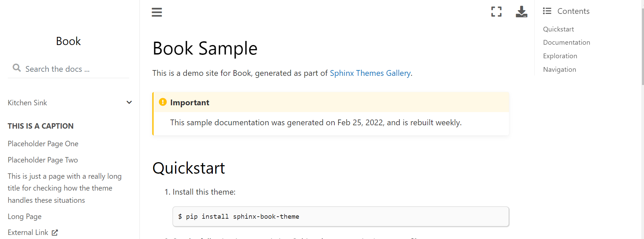Image resolution: width=644 pixels, height=239 pixels.
Task: Open Placeholder Page Two
Action: (43, 160)
